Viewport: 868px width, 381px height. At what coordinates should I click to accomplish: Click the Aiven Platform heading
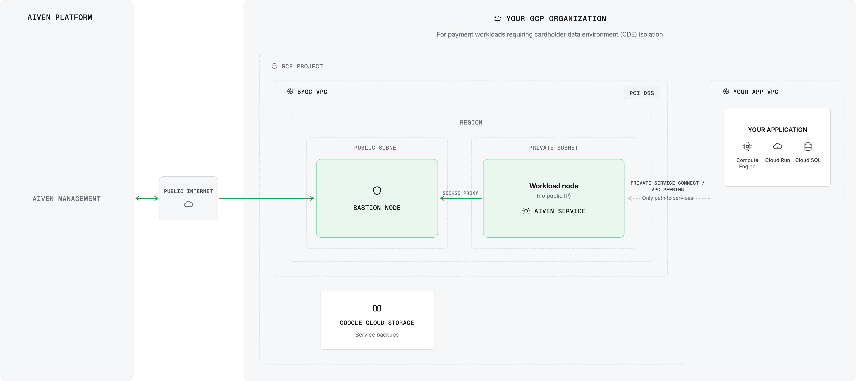tap(60, 17)
